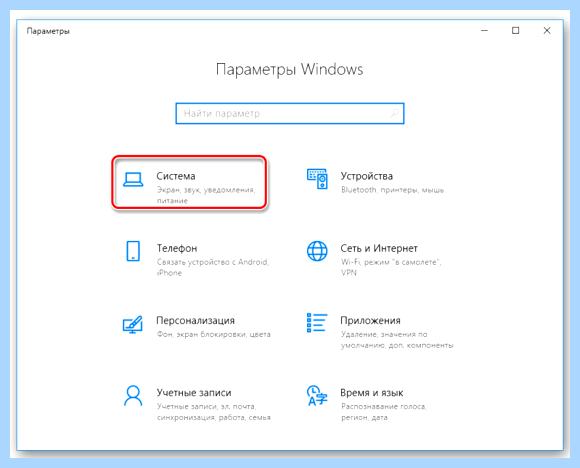Open the Система settings heading
Viewport: 580px width, 468px height.
(x=176, y=176)
